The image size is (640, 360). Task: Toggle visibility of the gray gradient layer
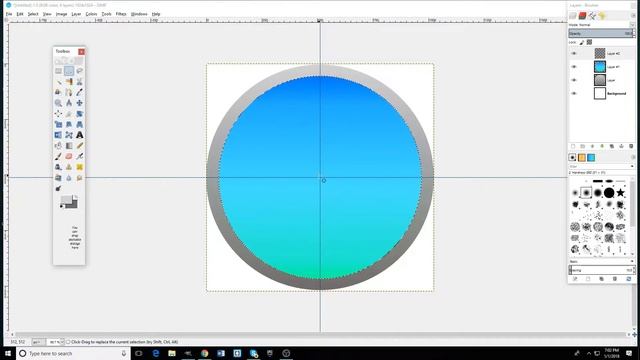[x=574, y=80]
